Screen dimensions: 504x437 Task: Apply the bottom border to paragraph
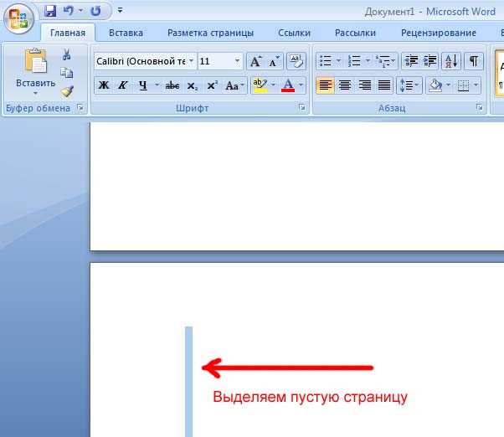pyautogui.click(x=463, y=85)
